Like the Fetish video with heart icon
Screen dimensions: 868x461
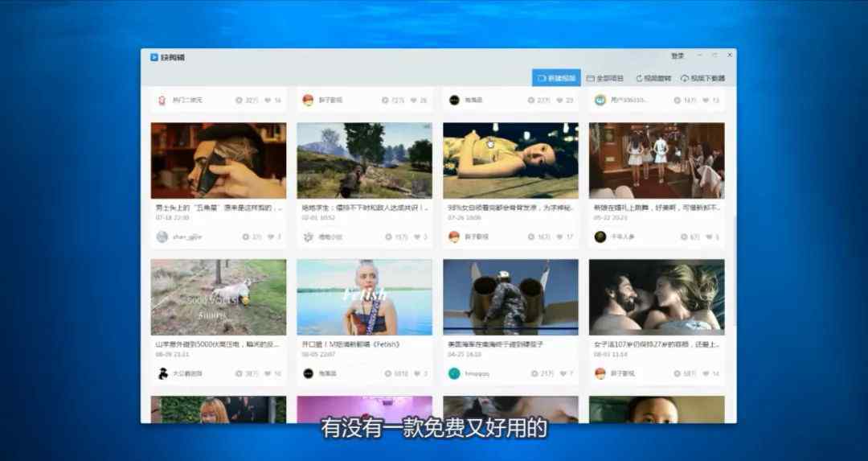tap(417, 373)
